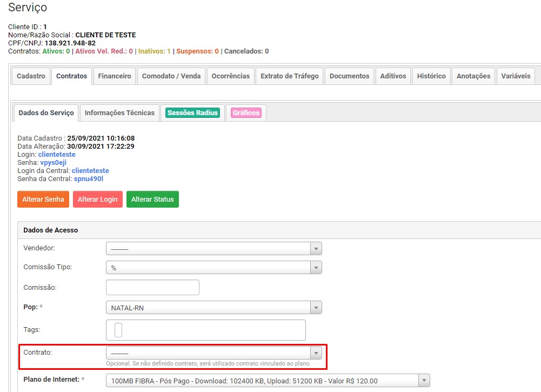
Task: Open the Contrato dropdown
Action: coord(213,353)
